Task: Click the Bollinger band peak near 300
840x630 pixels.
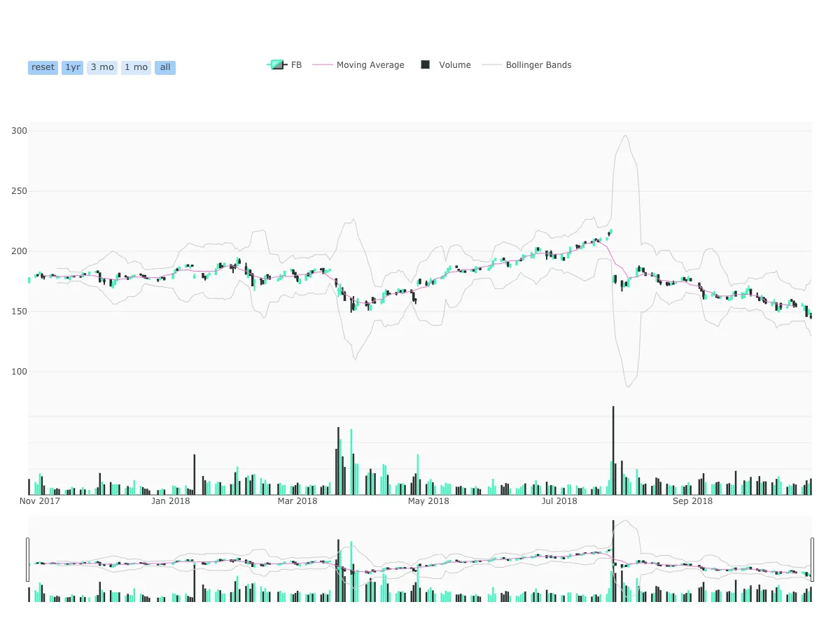Action: click(626, 136)
